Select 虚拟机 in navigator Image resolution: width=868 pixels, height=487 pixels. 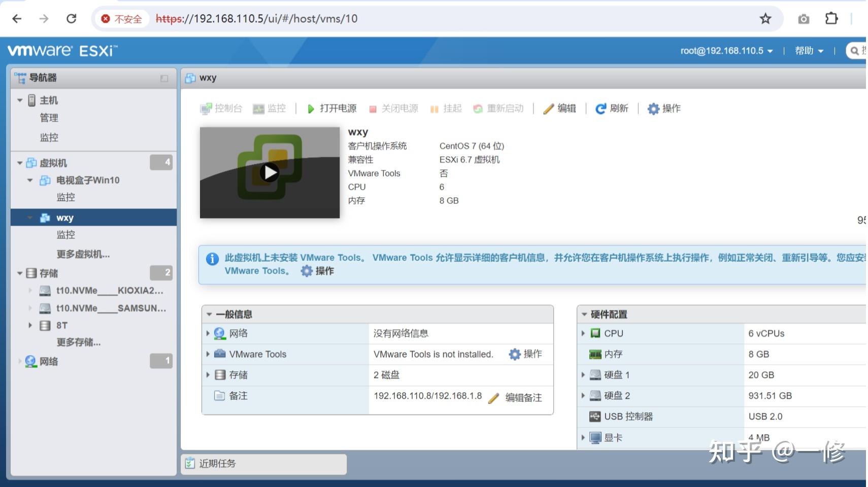pyautogui.click(x=53, y=163)
